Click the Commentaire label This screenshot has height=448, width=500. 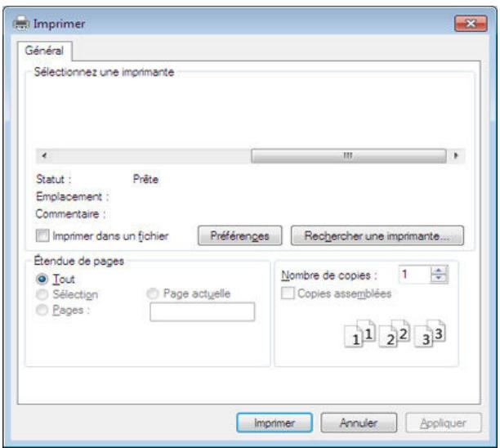70,214
